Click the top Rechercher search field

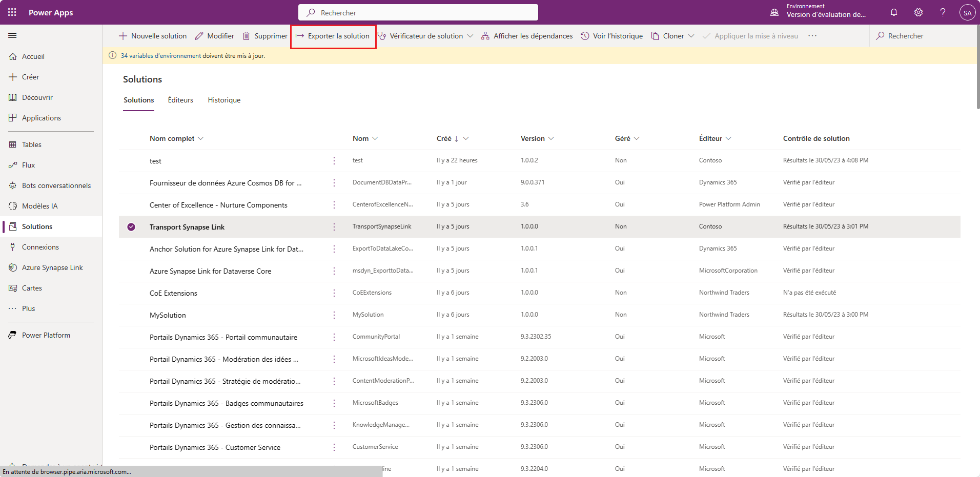click(x=418, y=13)
